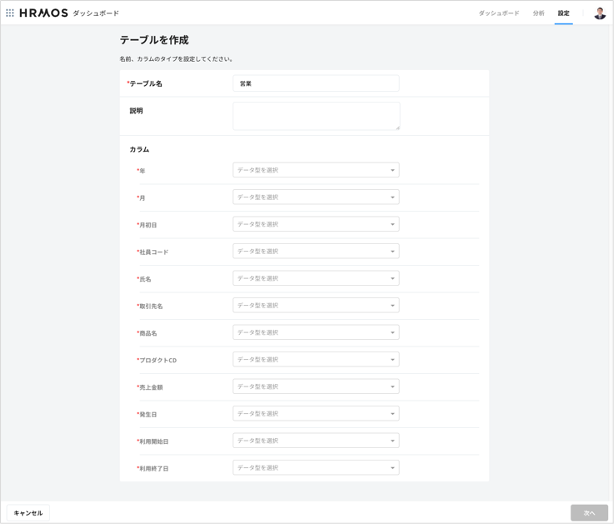The width and height of the screenshot is (614, 524).
Task: Go to the ダッシュボード tab
Action: coord(498,13)
